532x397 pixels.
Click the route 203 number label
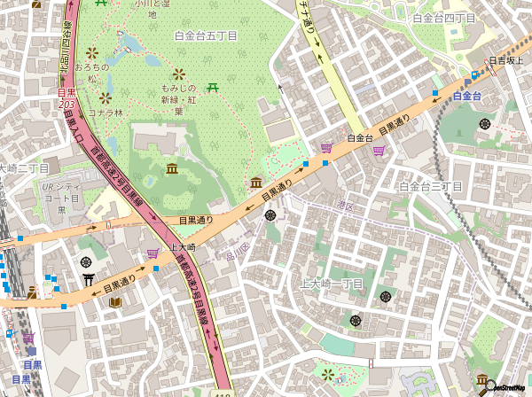(x=67, y=103)
